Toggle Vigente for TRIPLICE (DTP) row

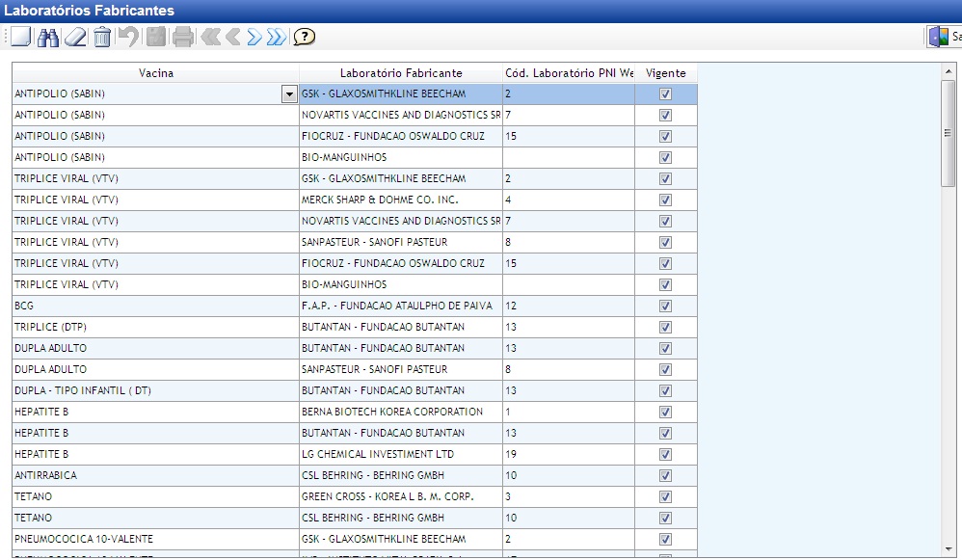(x=665, y=327)
